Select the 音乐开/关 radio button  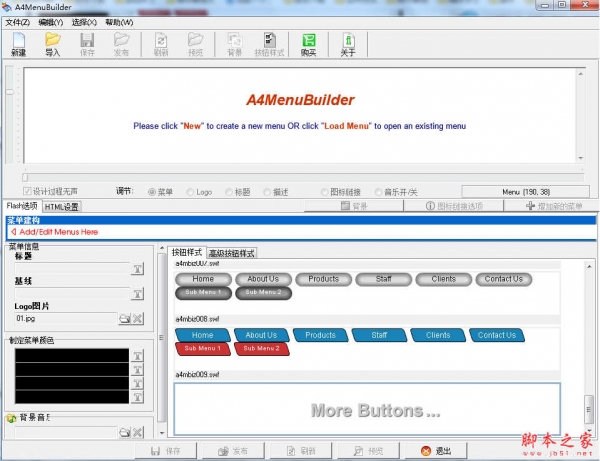click(378, 192)
